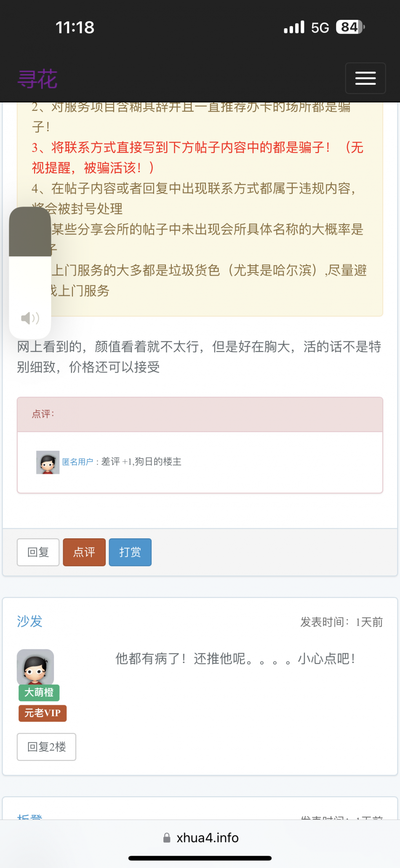400x868 pixels.
Task: Tap the anonymous commenter's avatar
Action: tap(48, 462)
